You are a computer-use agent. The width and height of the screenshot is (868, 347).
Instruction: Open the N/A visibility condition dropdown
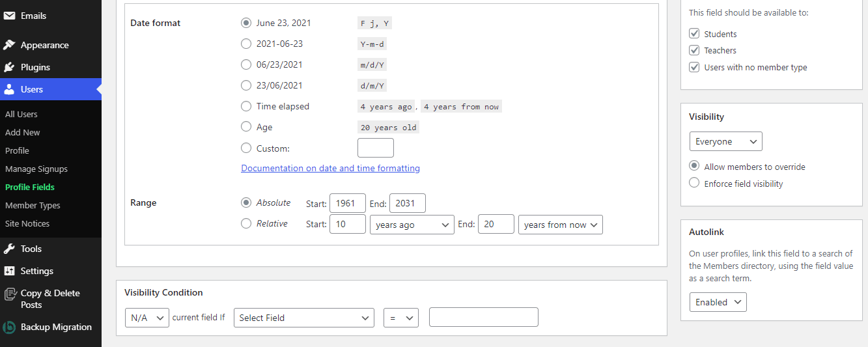[147, 318]
